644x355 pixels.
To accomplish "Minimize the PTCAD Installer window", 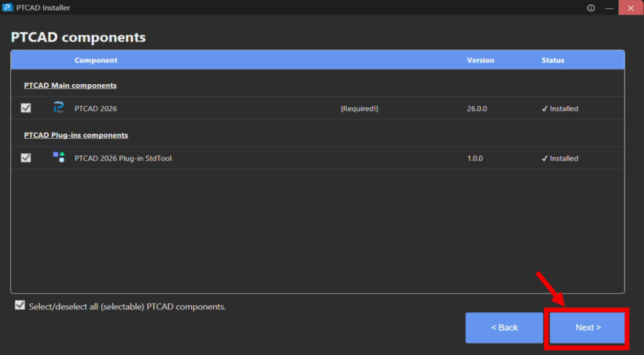I will [x=608, y=8].
